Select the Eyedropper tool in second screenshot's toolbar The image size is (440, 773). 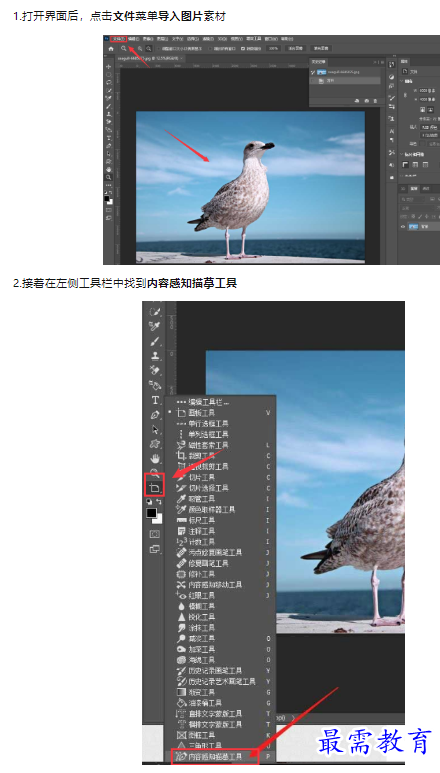pyautogui.click(x=155, y=326)
